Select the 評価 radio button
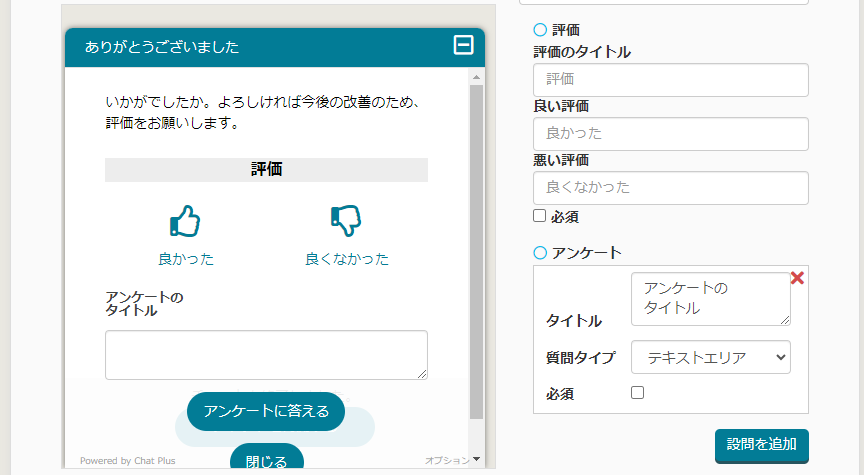 pyautogui.click(x=540, y=30)
